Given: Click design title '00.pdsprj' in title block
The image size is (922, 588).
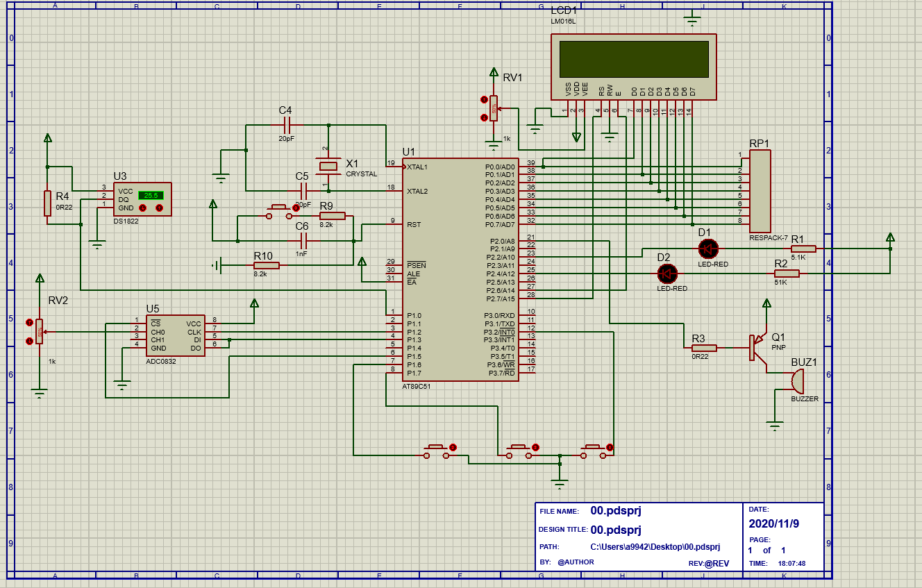Looking at the screenshot, I should pyautogui.click(x=616, y=530).
